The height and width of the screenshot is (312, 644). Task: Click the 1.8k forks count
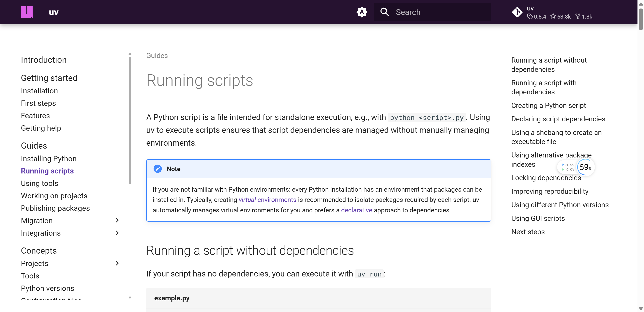click(584, 17)
